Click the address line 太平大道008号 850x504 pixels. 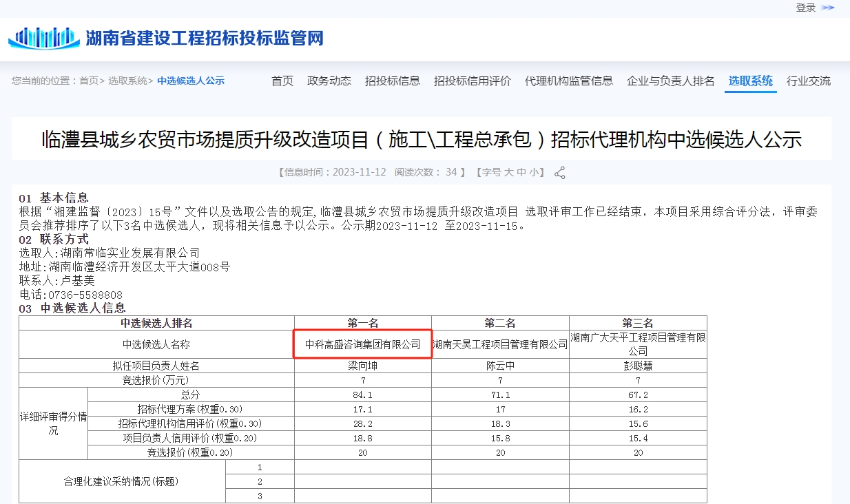click(125, 267)
